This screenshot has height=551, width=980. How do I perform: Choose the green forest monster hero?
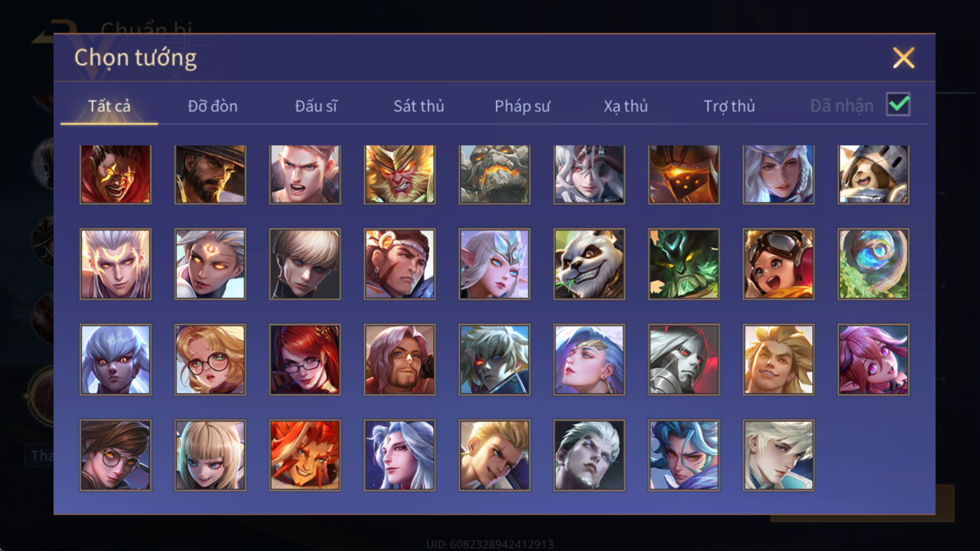coord(684,264)
